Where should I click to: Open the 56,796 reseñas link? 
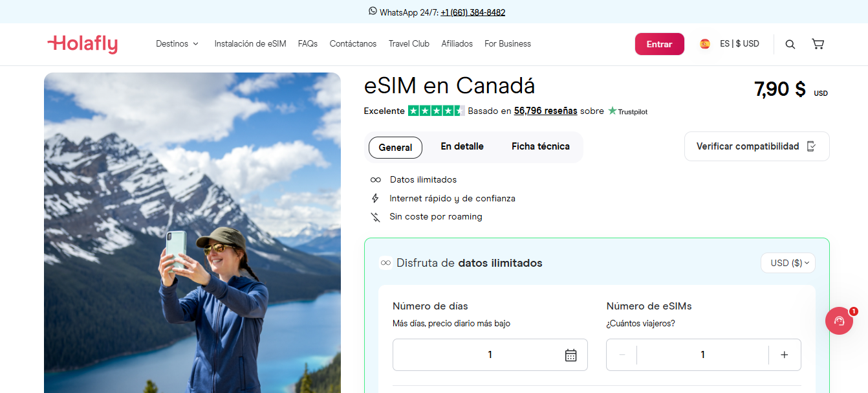[545, 111]
